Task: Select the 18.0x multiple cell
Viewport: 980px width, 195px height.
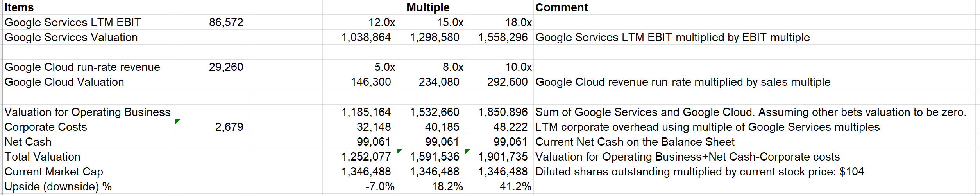Action: pos(499,22)
